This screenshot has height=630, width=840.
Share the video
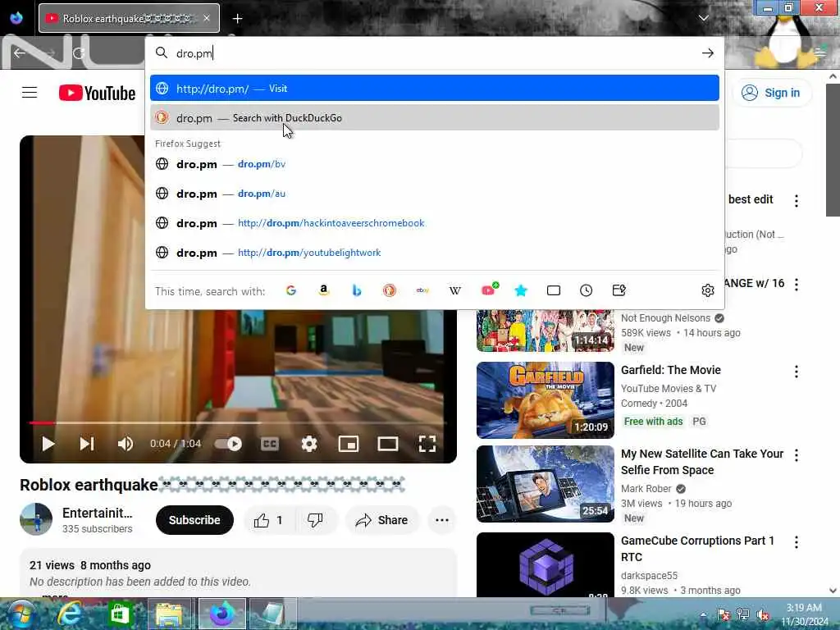pos(382,520)
